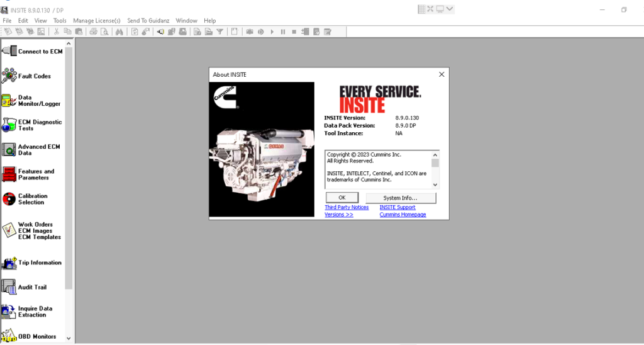Click the System Info... button
The image size is (644, 345).
coord(400,198)
